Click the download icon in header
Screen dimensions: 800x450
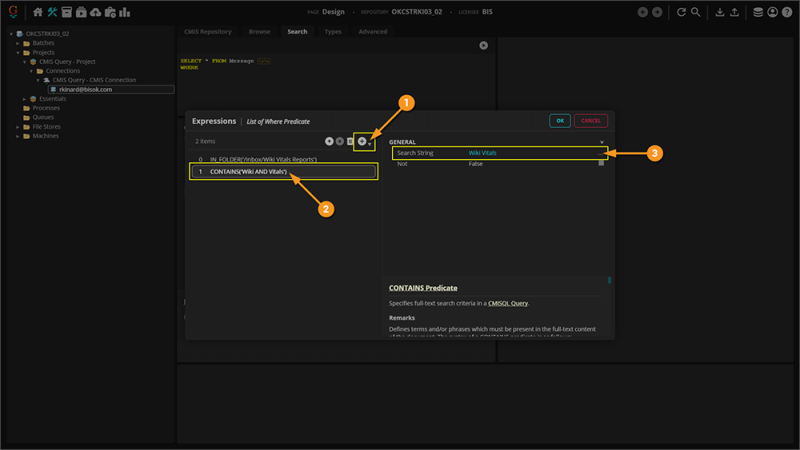click(x=719, y=12)
